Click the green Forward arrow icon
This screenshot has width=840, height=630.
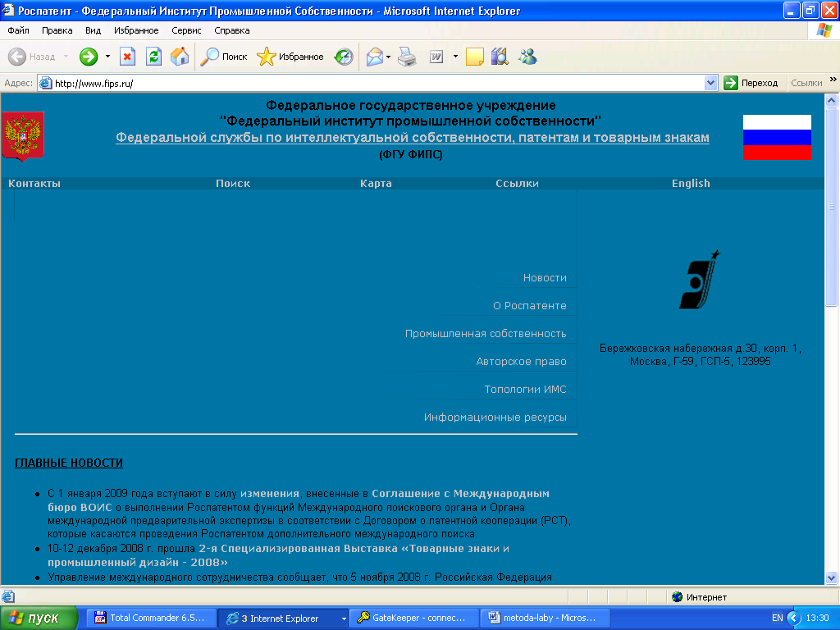pyautogui.click(x=89, y=57)
